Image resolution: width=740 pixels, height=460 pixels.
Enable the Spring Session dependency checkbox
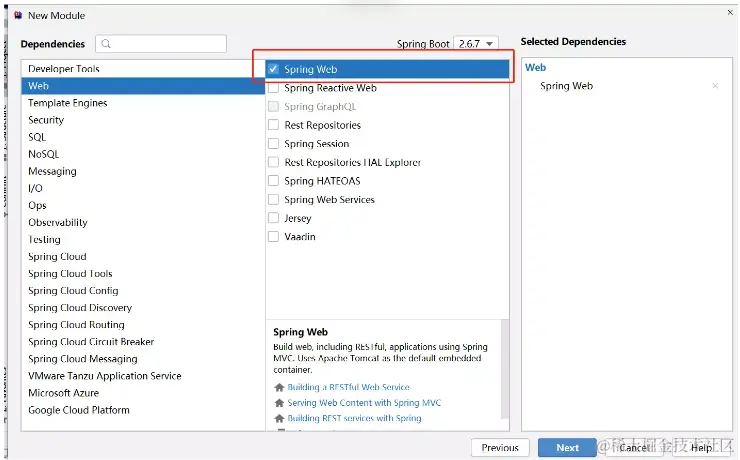(273, 143)
